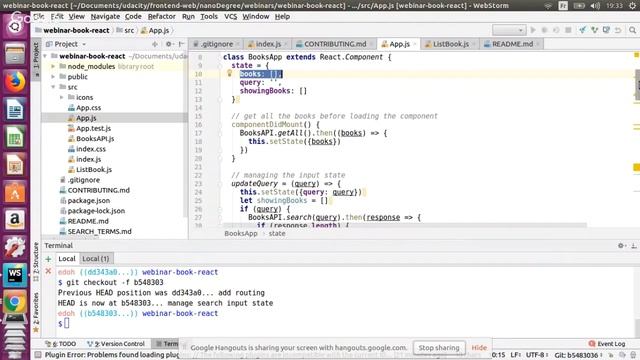Collapse the src folder

53,87
